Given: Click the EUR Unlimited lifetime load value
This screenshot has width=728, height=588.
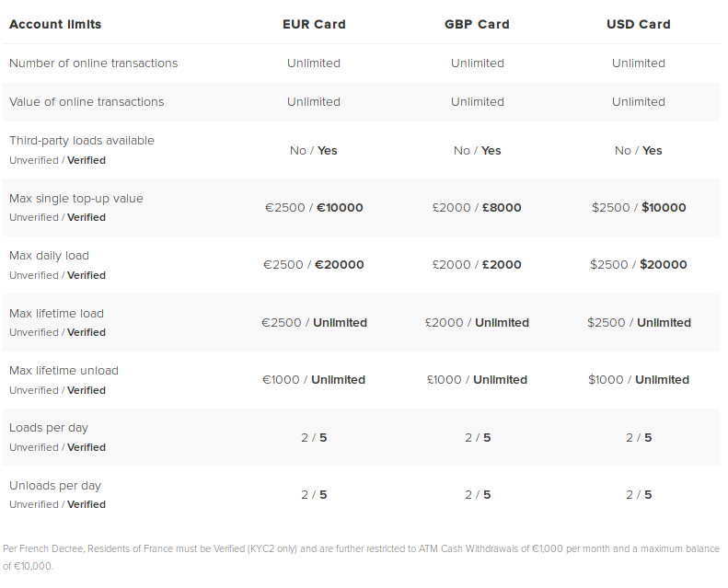Looking at the screenshot, I should 340,323.
